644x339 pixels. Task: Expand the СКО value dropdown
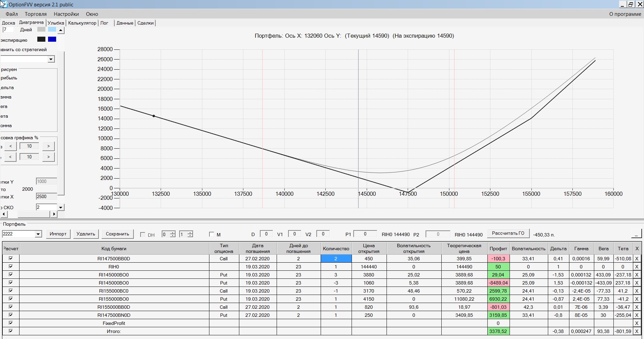click(61, 207)
